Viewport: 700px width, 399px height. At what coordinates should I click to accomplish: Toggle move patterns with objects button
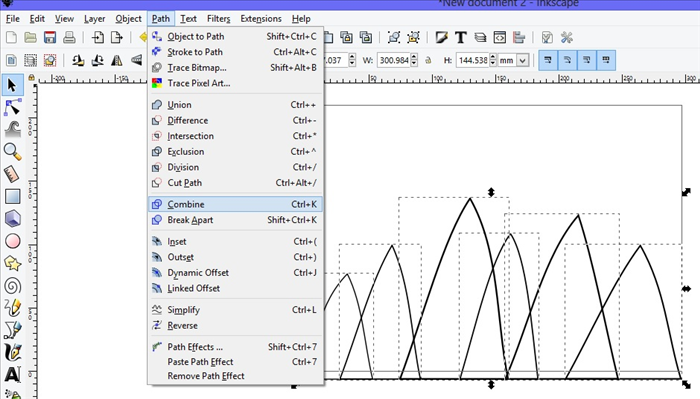606,60
